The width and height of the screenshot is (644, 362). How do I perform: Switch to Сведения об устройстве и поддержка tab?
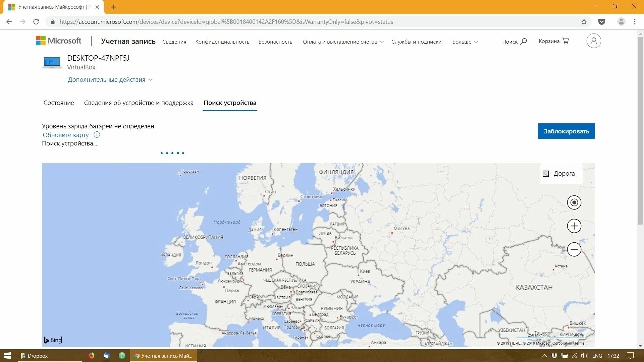[139, 103]
